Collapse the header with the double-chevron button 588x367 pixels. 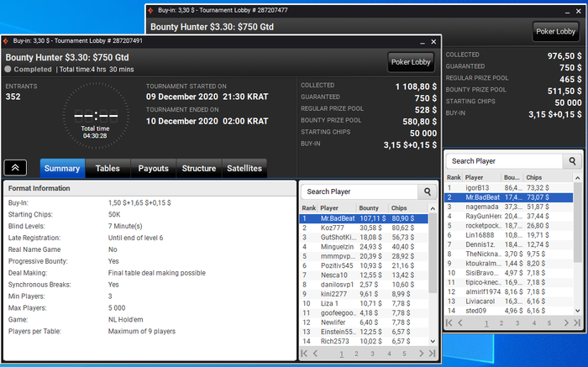pyautogui.click(x=15, y=168)
